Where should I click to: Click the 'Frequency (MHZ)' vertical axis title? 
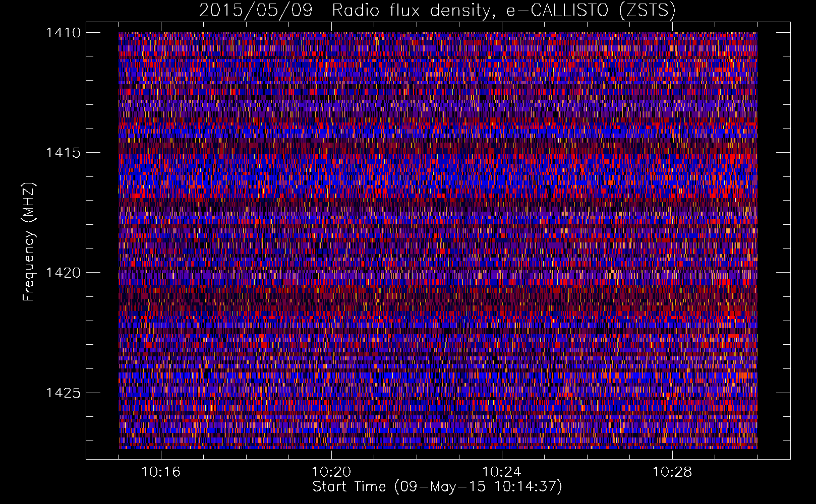tap(29, 242)
